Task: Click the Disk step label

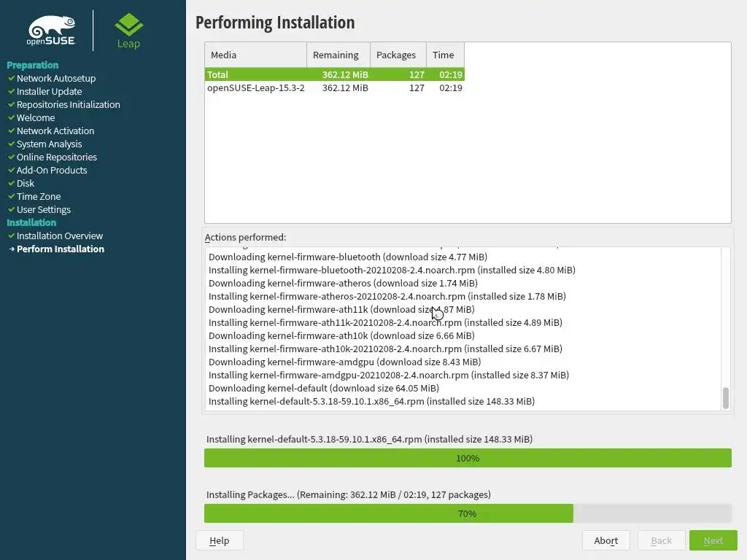Action: click(26, 183)
